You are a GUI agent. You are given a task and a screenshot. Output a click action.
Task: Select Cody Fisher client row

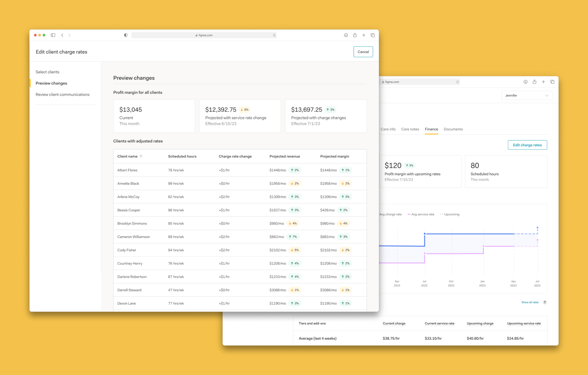pyautogui.click(x=240, y=250)
